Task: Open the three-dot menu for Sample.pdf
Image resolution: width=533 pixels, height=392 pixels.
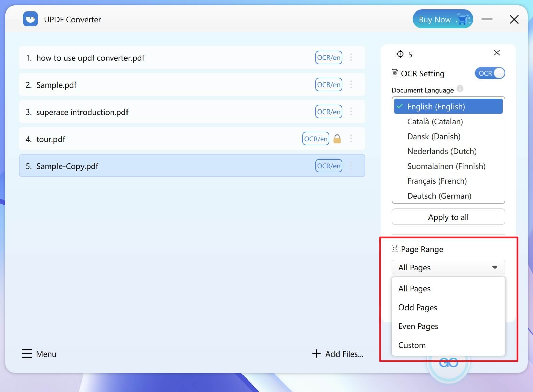Action: point(351,84)
